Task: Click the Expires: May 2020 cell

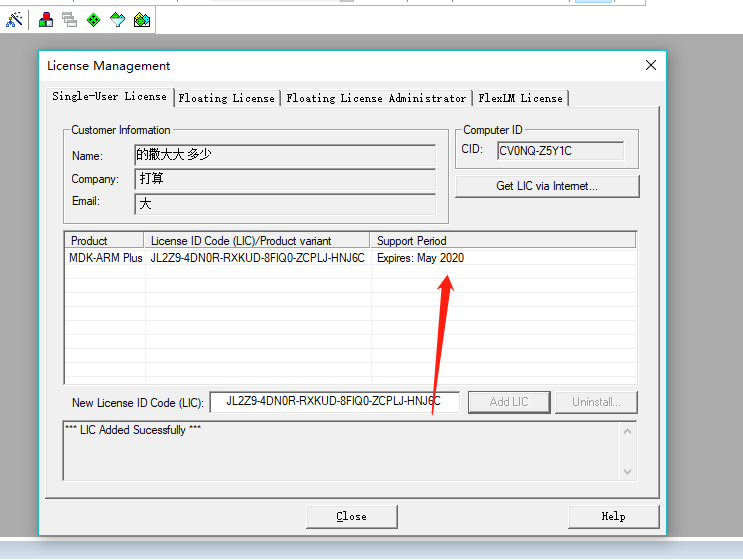Action: point(420,258)
